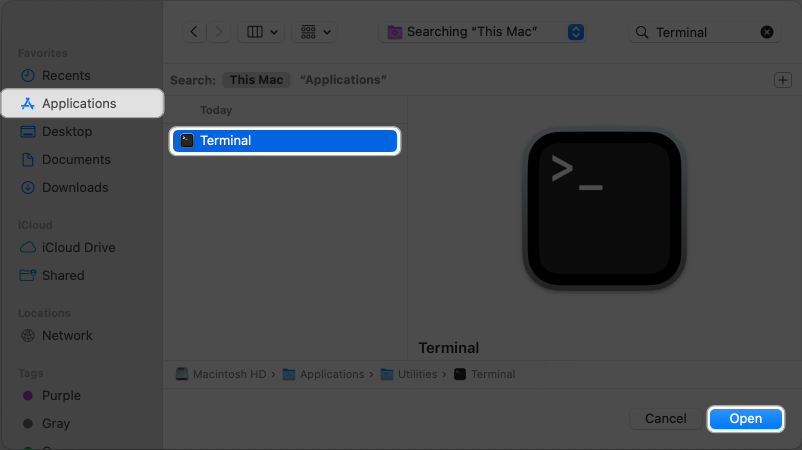Click the Documents page icon
Viewport: 802px width, 450px height.
(x=28, y=160)
